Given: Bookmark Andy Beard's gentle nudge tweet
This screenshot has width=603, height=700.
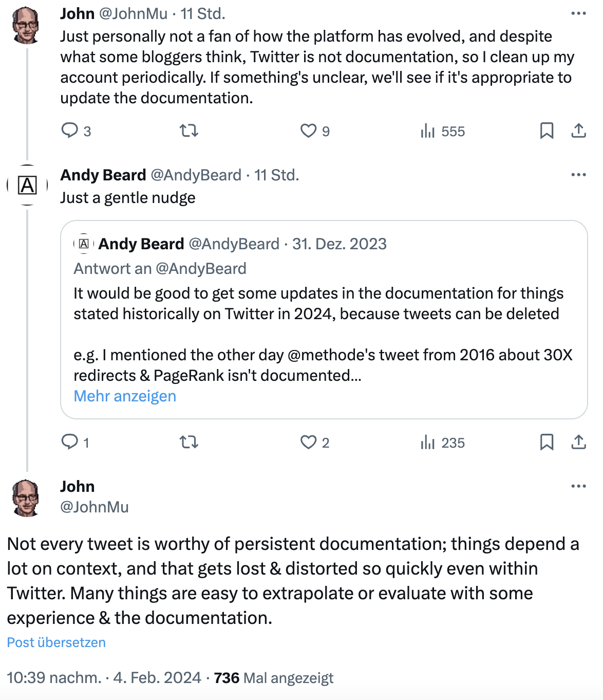Looking at the screenshot, I should [547, 442].
